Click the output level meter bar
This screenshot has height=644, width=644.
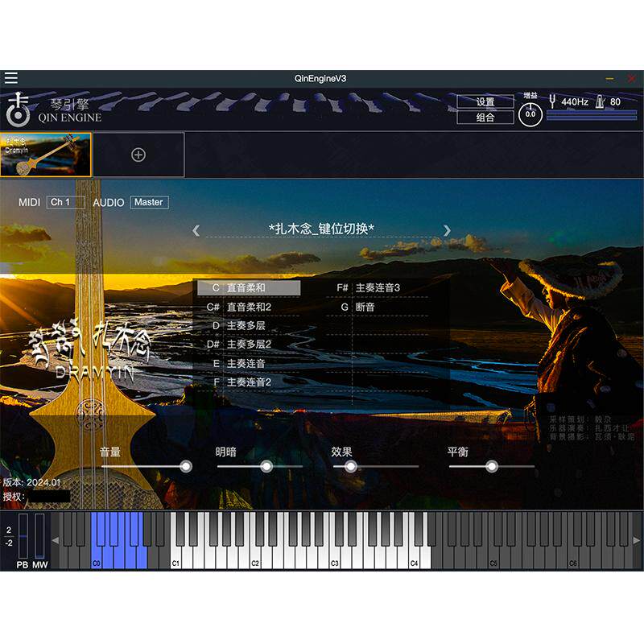[592, 116]
